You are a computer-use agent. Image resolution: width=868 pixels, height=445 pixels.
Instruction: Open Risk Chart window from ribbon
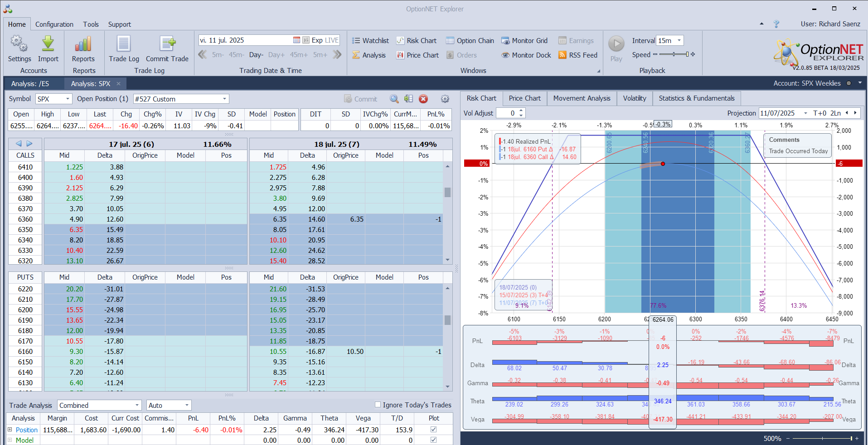pos(417,40)
